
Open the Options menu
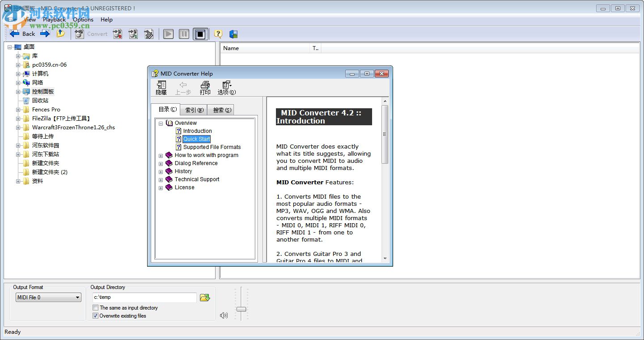pyautogui.click(x=83, y=20)
